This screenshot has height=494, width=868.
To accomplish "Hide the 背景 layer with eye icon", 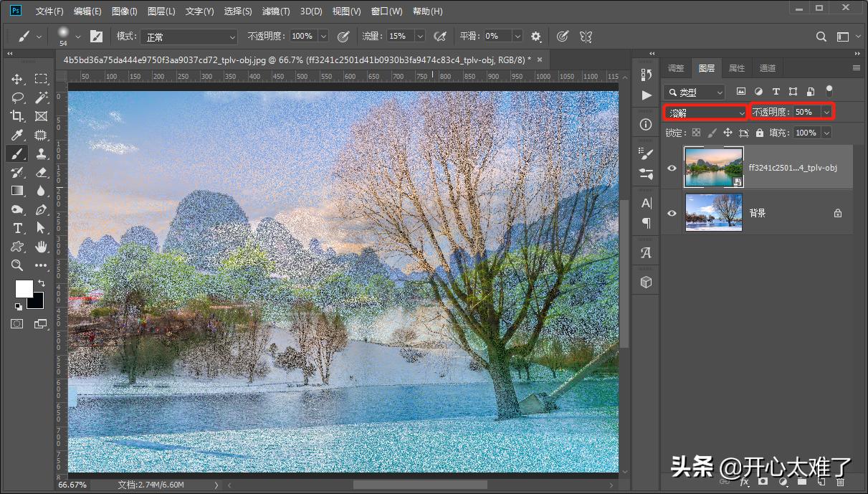I will coord(672,213).
